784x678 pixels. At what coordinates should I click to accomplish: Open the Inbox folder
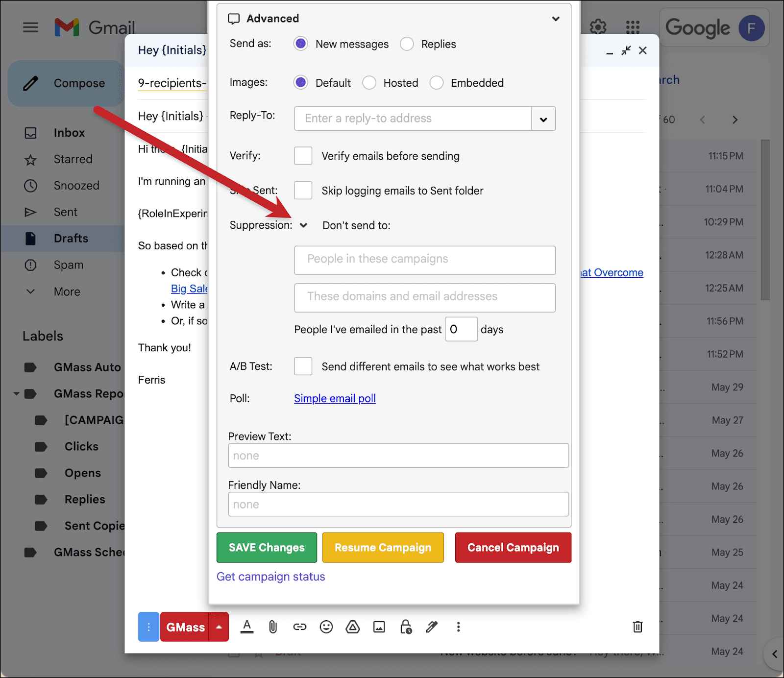point(69,133)
